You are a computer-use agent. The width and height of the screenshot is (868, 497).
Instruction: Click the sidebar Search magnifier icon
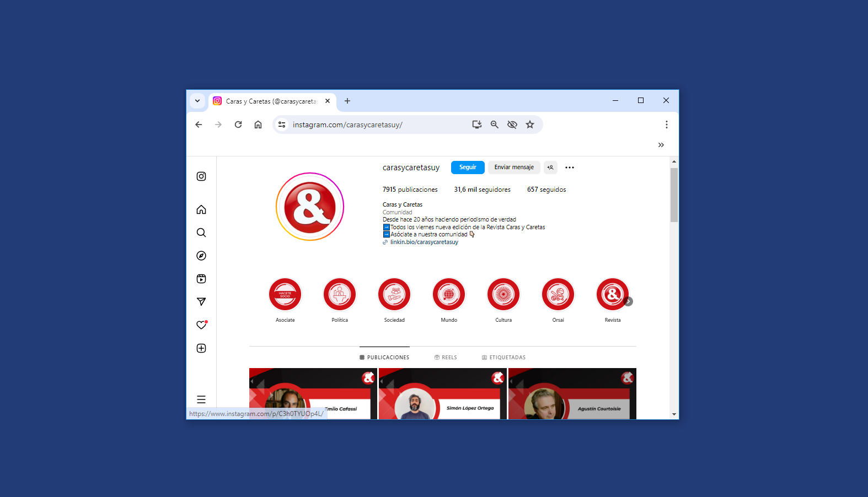(201, 233)
